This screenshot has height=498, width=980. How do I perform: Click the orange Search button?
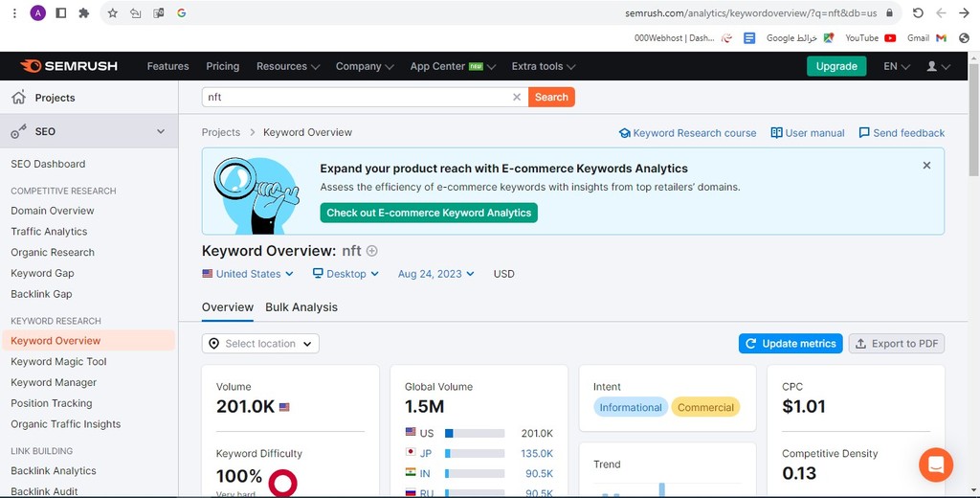click(551, 97)
